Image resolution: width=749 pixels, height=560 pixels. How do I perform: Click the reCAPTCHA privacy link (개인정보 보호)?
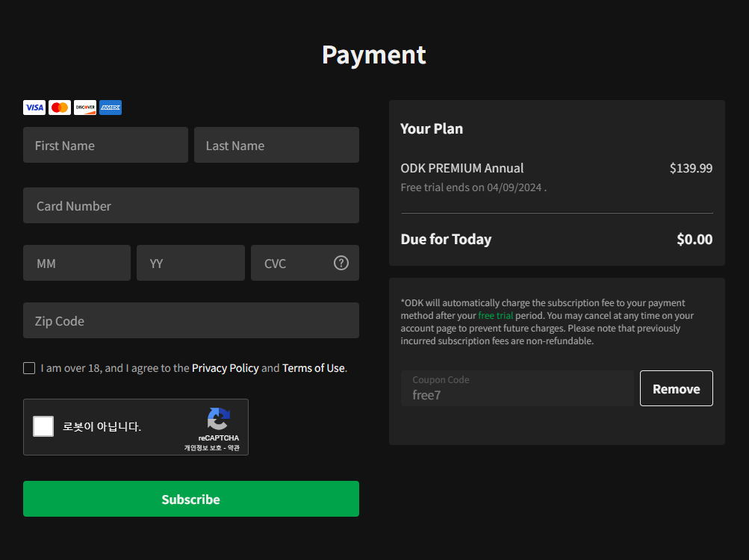(x=203, y=448)
